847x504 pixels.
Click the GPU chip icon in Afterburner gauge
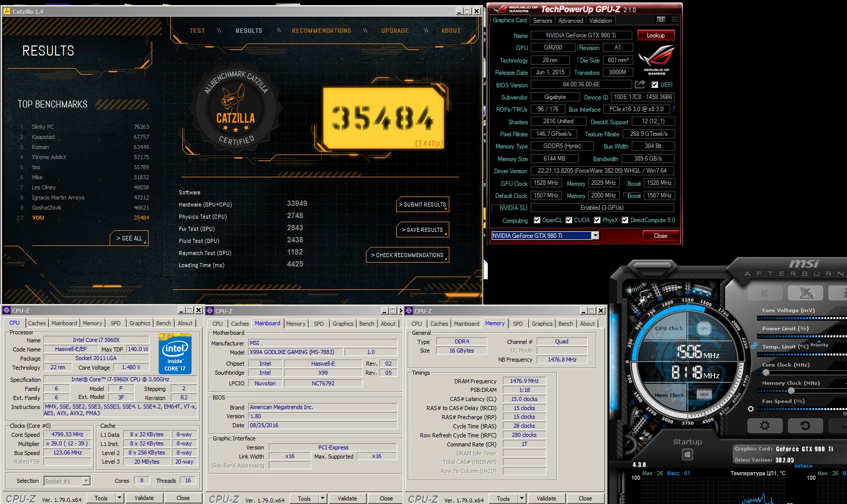704,328
